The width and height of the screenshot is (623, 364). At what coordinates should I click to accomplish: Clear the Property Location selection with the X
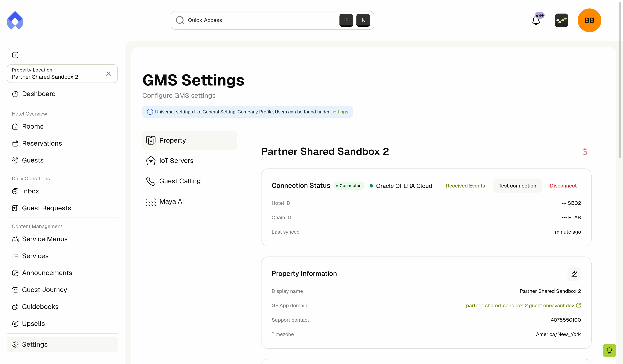coord(108,74)
